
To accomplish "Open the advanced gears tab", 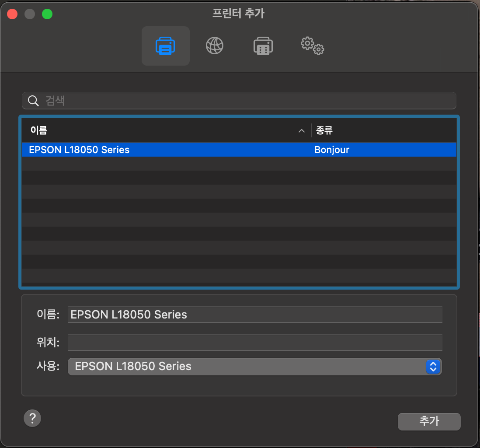I will pos(312,46).
